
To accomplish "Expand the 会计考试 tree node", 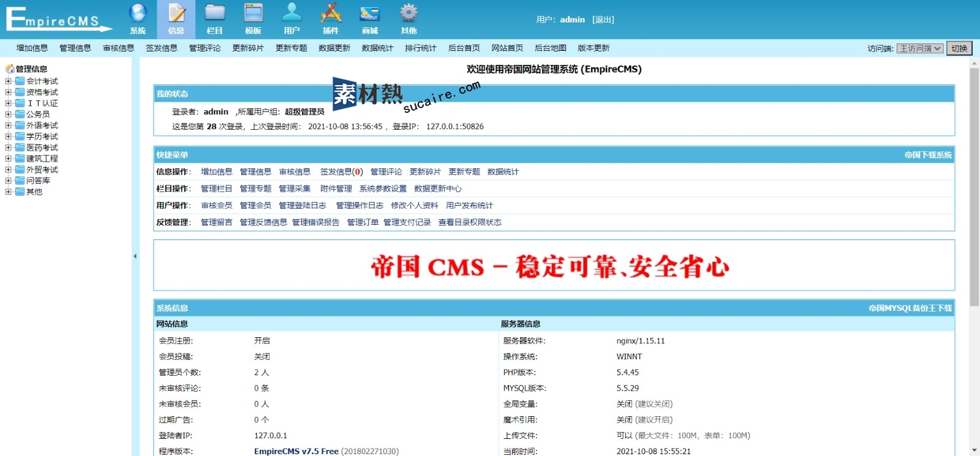I will [x=9, y=81].
